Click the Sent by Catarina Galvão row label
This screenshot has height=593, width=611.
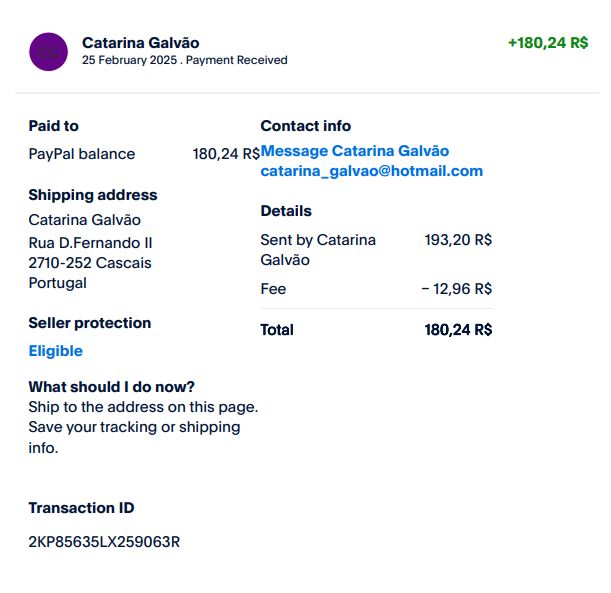pyautogui.click(x=317, y=250)
